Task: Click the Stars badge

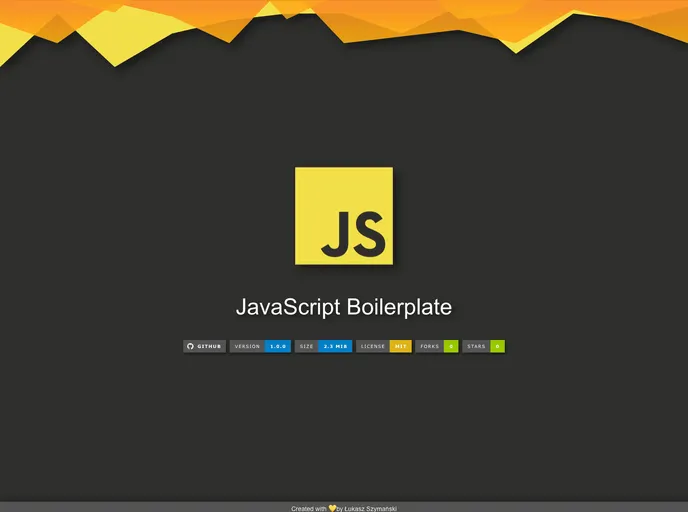Action: point(484,346)
